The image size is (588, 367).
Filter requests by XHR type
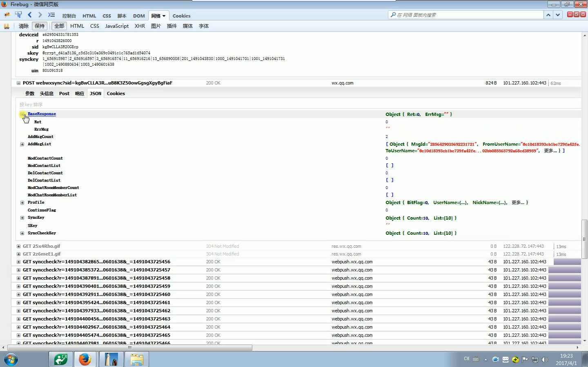click(140, 26)
